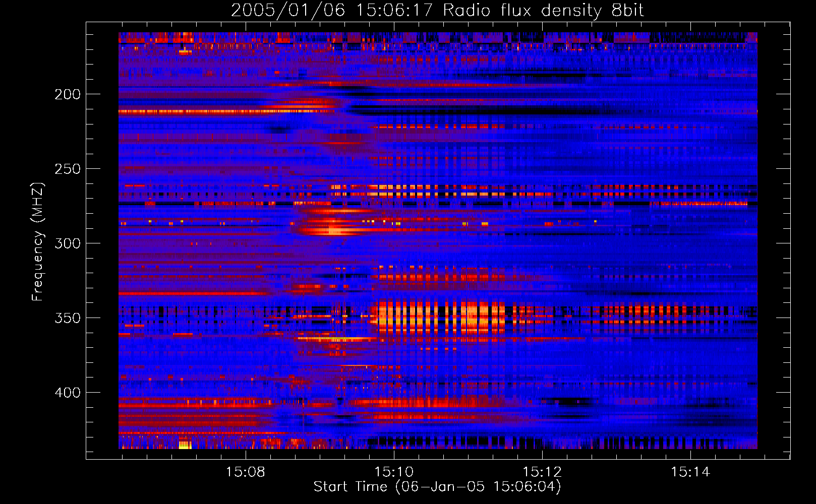Click the 15:12 time tick label
Viewport: 816px width, 504px height.
pos(542,472)
